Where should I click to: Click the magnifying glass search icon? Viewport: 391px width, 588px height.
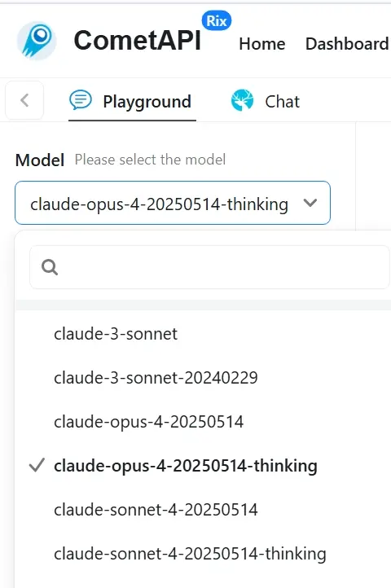pyautogui.click(x=50, y=267)
